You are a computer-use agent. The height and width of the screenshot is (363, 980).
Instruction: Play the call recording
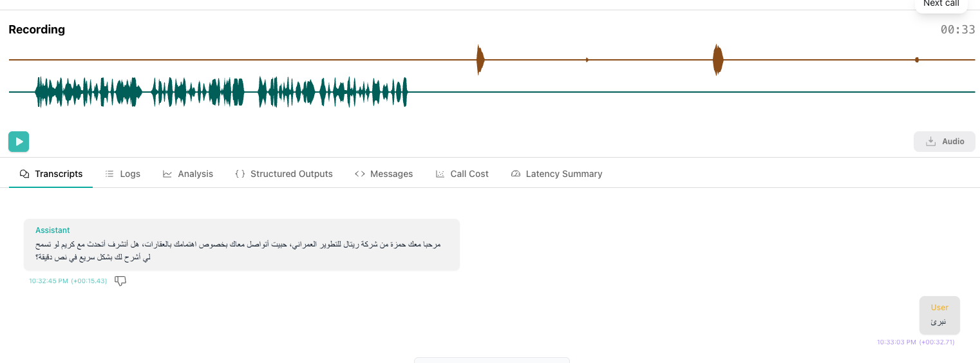point(19,142)
